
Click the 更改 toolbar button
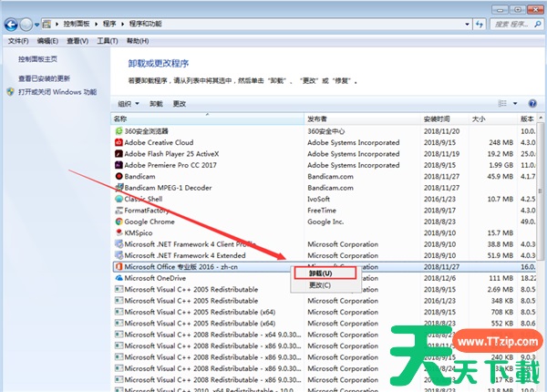(180, 104)
